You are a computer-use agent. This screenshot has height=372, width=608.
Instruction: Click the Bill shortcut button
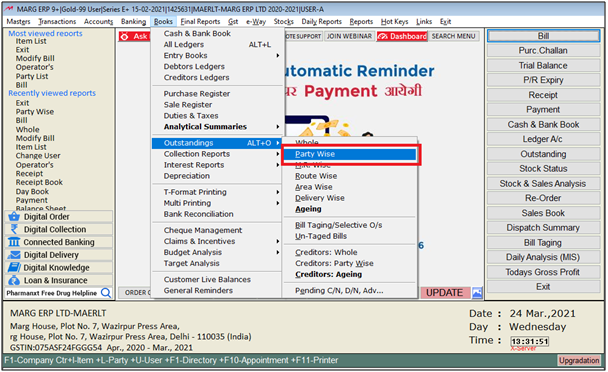(543, 36)
